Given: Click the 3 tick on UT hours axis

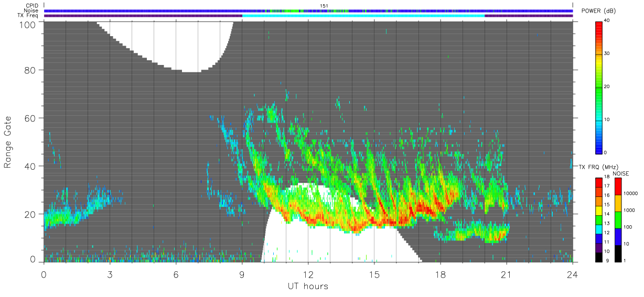Looking at the screenshot, I should pyautogui.click(x=110, y=274).
